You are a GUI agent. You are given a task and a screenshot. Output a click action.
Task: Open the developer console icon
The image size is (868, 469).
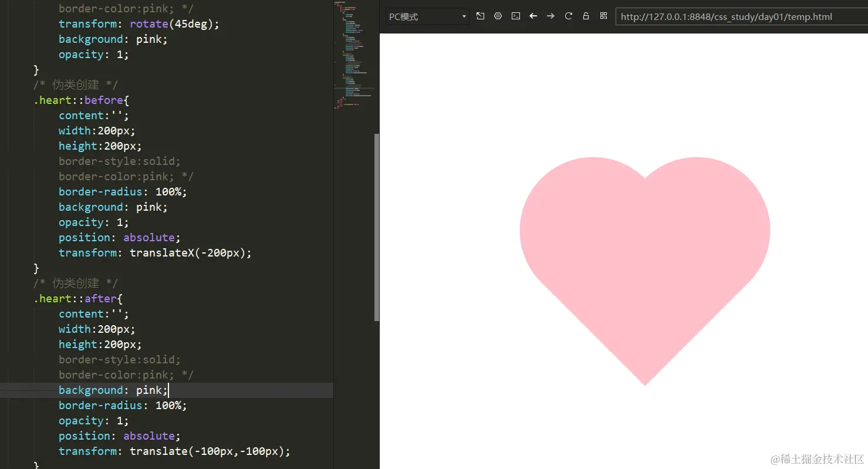pyautogui.click(x=515, y=16)
